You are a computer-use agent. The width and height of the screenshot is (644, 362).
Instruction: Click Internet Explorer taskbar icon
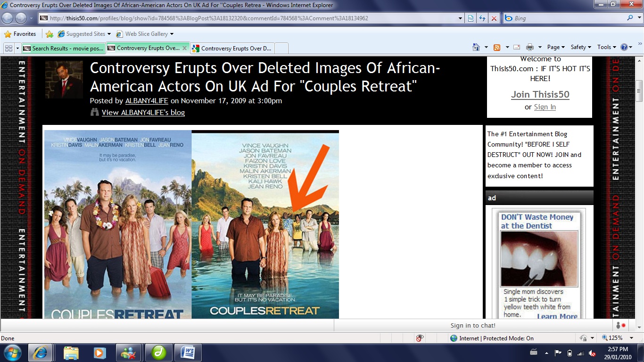coord(40,353)
